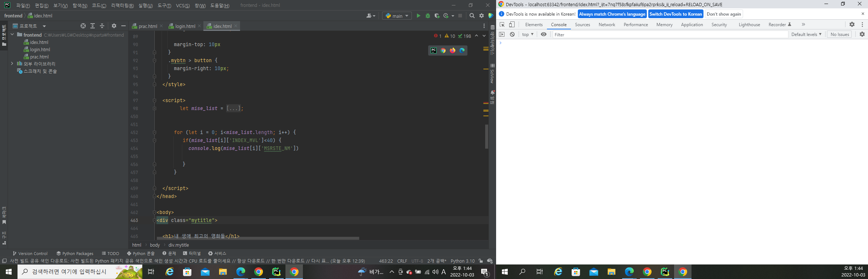Open Search Everywhere magnifier in PyCharm
This screenshot has width=868, height=279.
coord(472,16)
